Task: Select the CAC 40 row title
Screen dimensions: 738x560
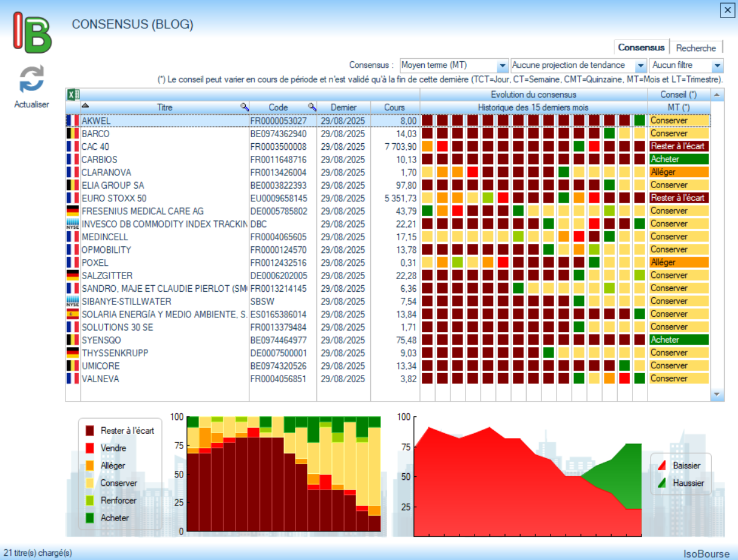Action: point(96,147)
